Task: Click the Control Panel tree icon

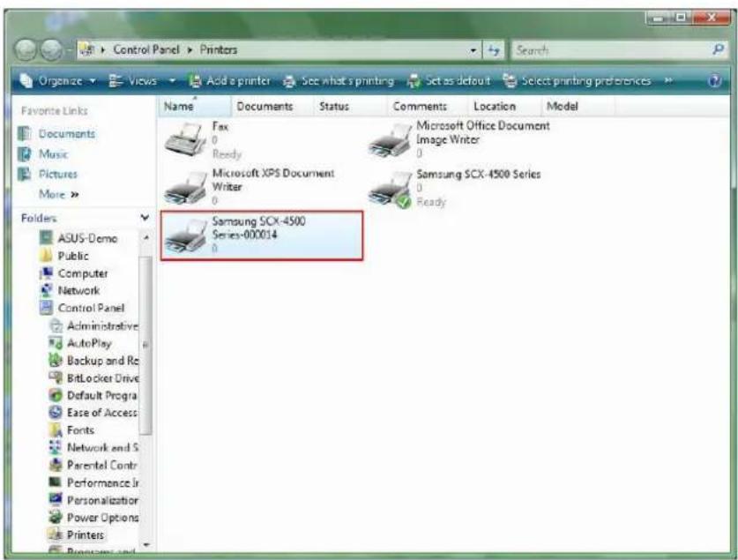Action: pos(46,308)
